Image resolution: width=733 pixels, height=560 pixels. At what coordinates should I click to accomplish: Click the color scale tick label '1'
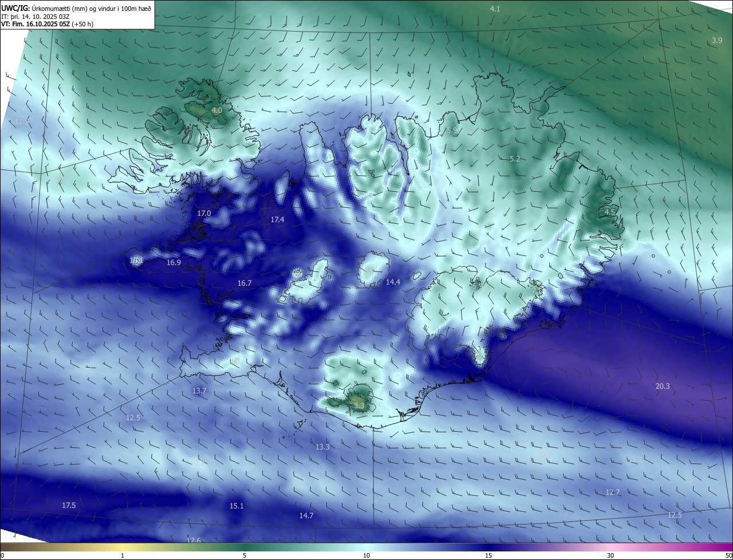click(x=123, y=555)
